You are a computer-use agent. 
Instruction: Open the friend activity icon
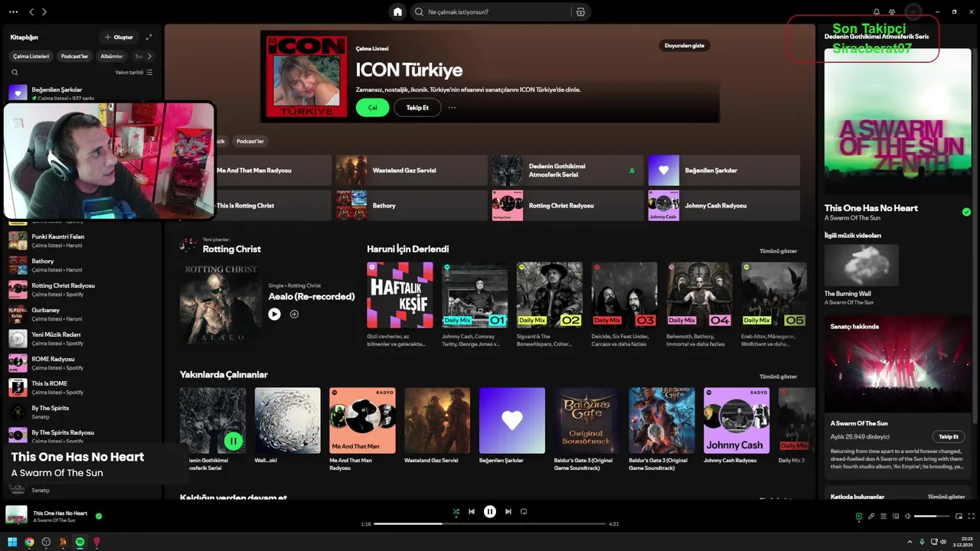tap(892, 11)
